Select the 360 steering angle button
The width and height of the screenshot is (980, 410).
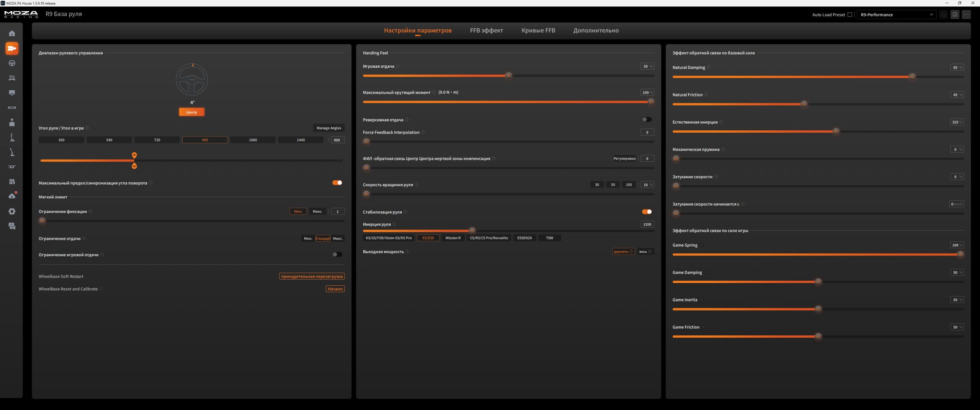click(61, 140)
